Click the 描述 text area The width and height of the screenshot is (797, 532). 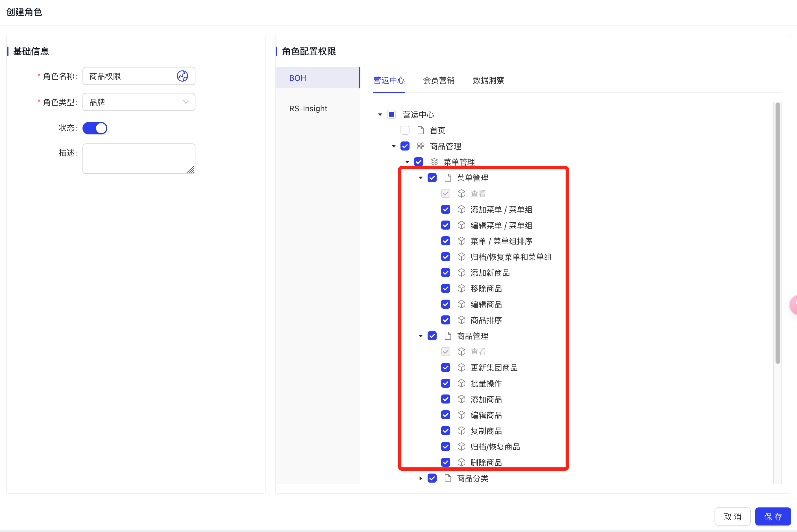coord(139,158)
